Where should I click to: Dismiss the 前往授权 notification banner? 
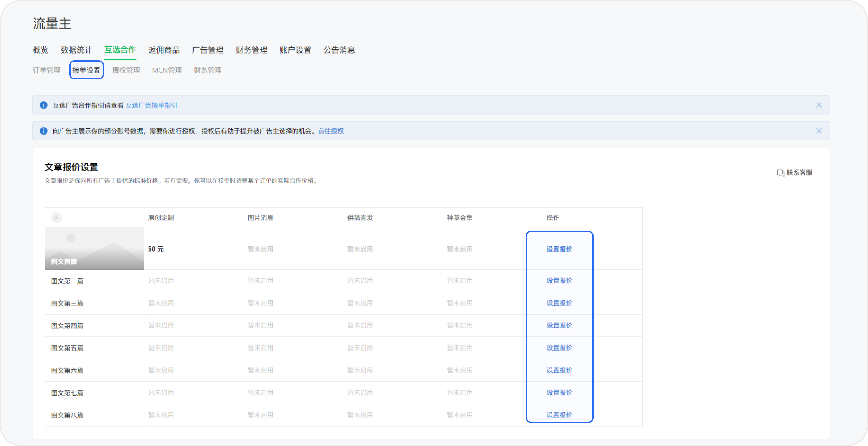pyautogui.click(x=819, y=131)
